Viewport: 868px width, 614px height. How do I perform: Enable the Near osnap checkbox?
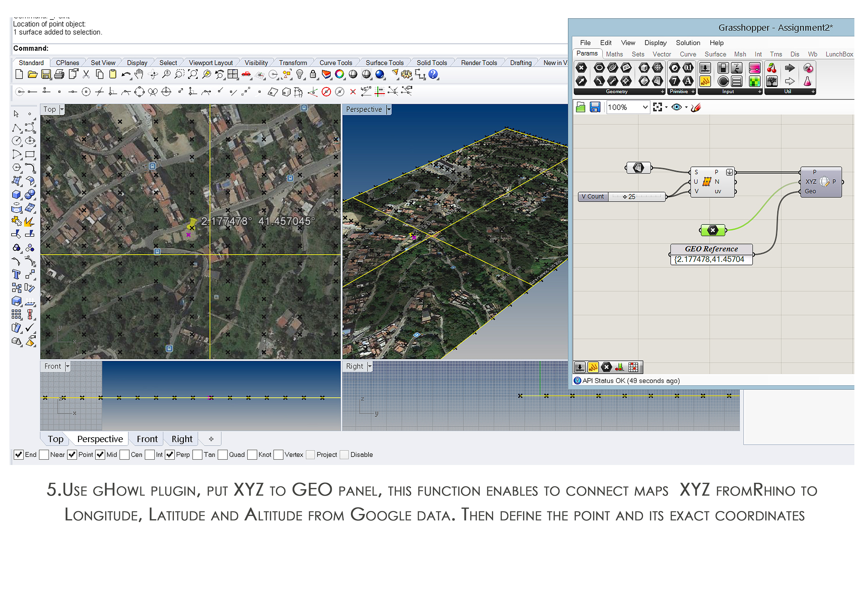pyautogui.click(x=44, y=454)
